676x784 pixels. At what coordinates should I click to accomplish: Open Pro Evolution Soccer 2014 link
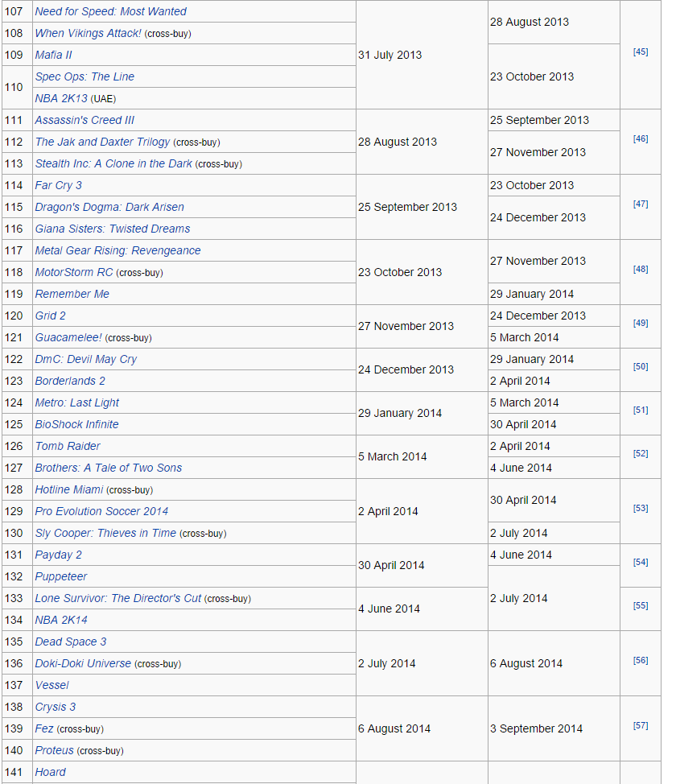pos(101,511)
